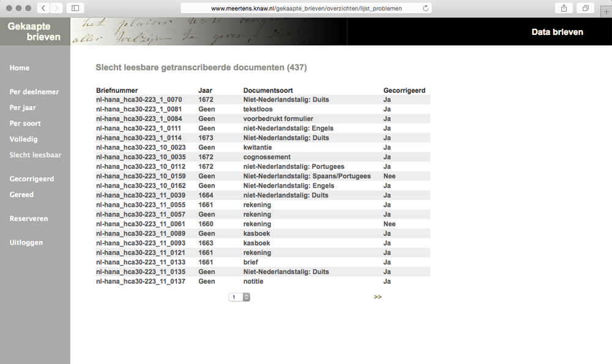Image resolution: width=612 pixels, height=364 pixels.
Task: Open letter nl-hana_hca30-223_1_0070
Action: click(139, 99)
